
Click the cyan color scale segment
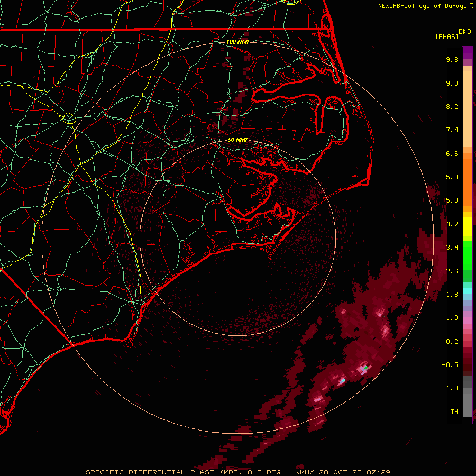(467, 291)
